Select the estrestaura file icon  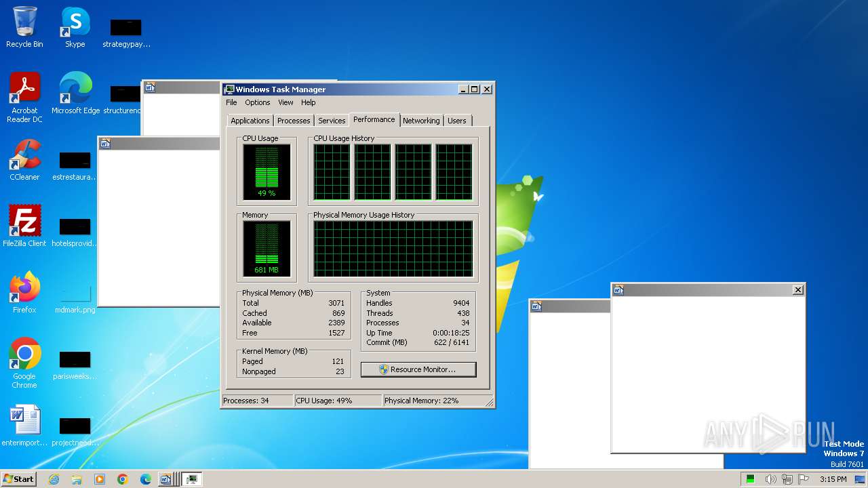tap(75, 165)
